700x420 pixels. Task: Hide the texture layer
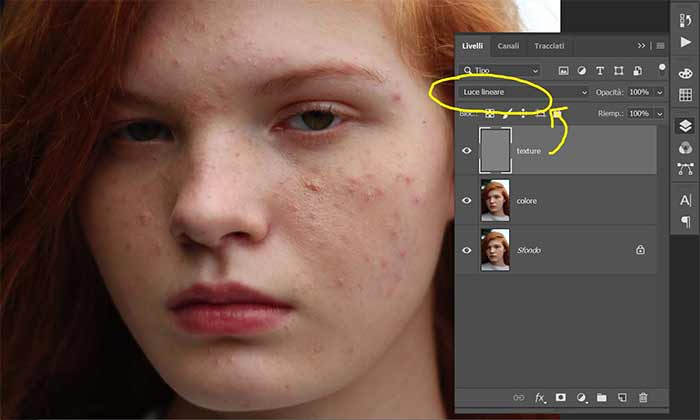pos(467,151)
